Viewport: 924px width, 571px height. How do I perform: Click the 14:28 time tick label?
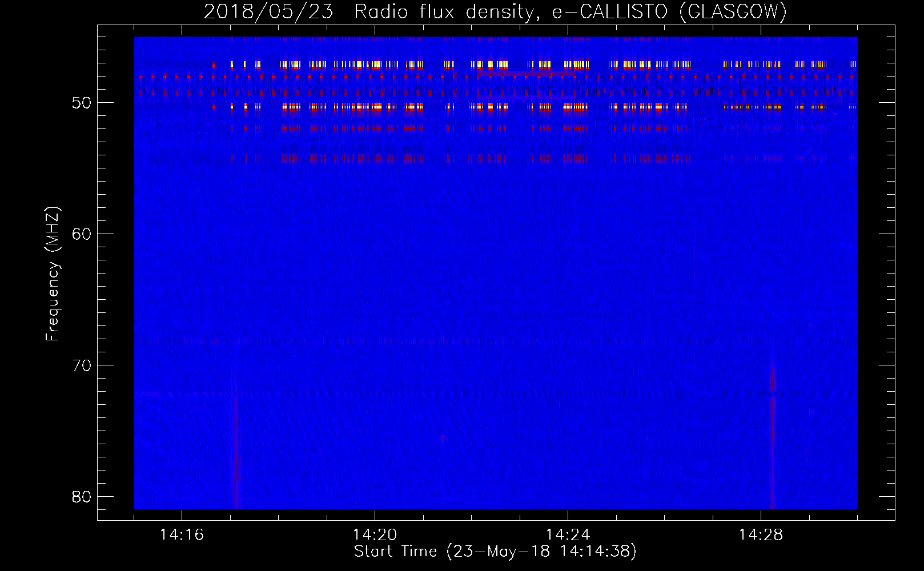pos(761,535)
